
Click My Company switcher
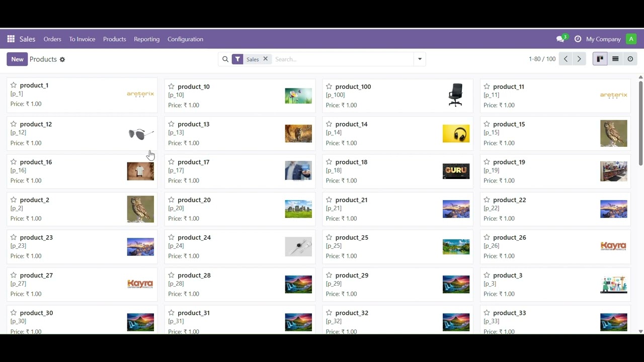point(603,39)
